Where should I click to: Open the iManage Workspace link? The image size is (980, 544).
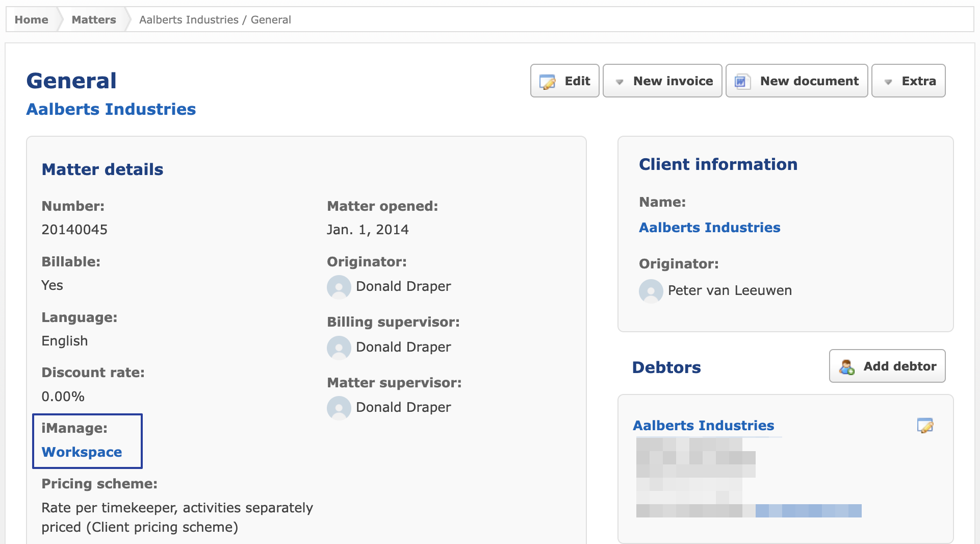point(82,452)
